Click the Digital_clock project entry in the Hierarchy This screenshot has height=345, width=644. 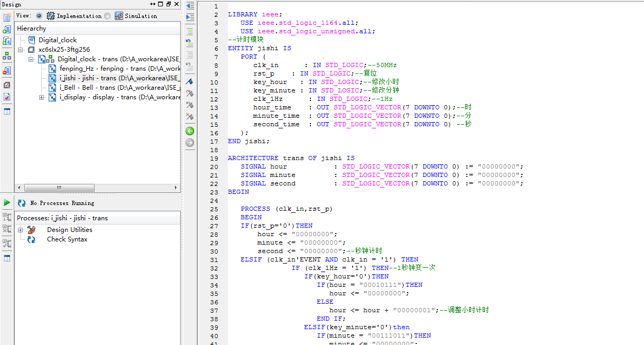57,40
